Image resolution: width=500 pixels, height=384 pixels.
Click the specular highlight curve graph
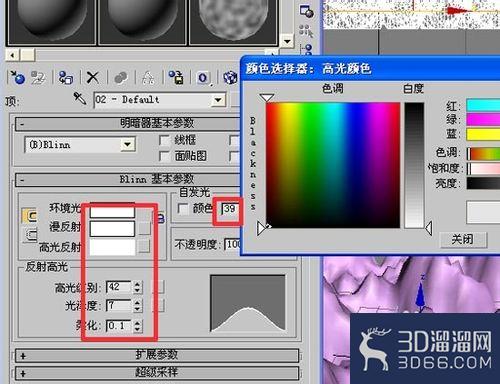pos(248,304)
